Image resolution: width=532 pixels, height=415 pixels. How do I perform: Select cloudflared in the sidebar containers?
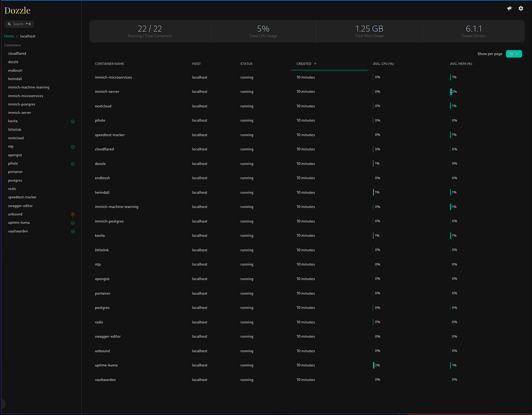[17, 54]
